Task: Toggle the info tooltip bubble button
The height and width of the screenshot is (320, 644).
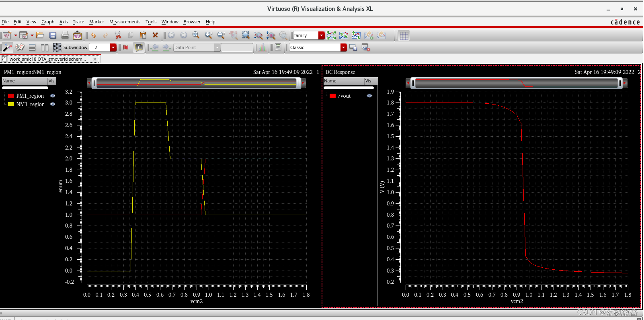Action: click(139, 47)
